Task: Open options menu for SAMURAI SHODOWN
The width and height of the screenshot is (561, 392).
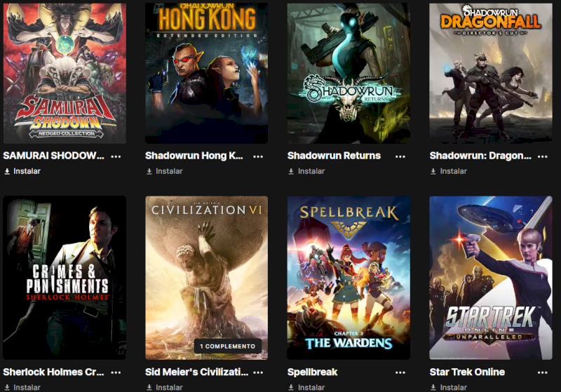Action: 116,156
